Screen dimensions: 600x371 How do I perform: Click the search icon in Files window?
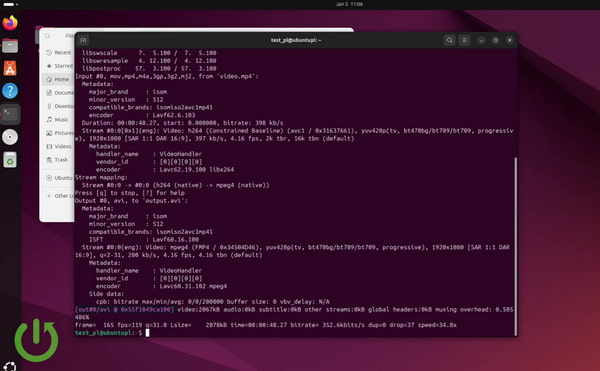point(47,36)
